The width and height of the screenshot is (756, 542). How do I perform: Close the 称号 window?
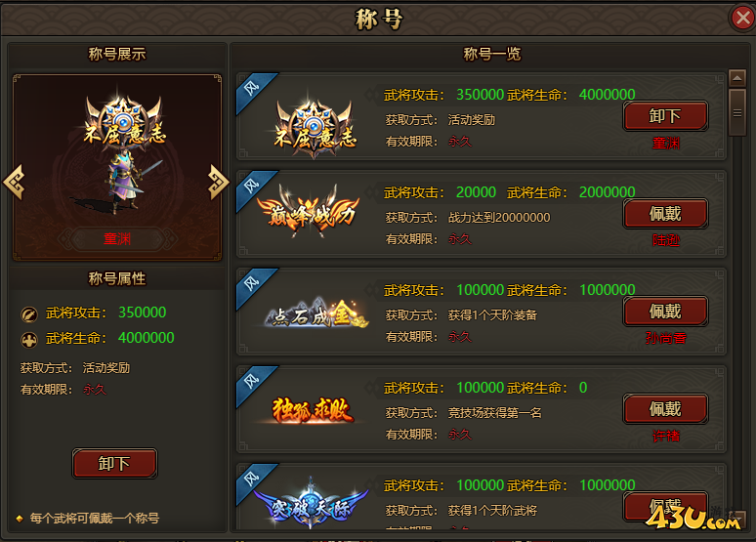pyautogui.click(x=742, y=19)
